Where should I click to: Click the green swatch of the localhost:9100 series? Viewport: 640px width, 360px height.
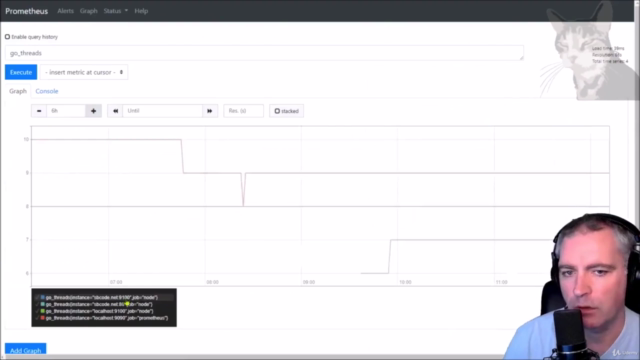(x=42, y=311)
